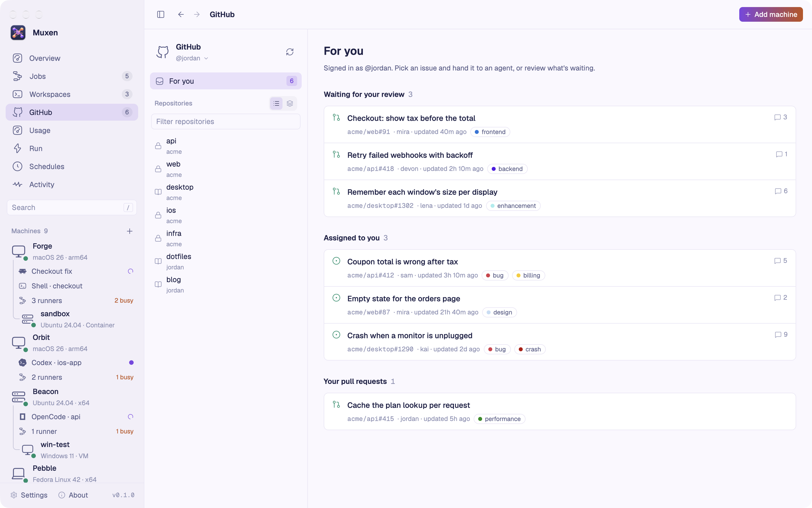This screenshot has width=812, height=508.
Task: Add a machine with the plus icon
Action: [130, 231]
